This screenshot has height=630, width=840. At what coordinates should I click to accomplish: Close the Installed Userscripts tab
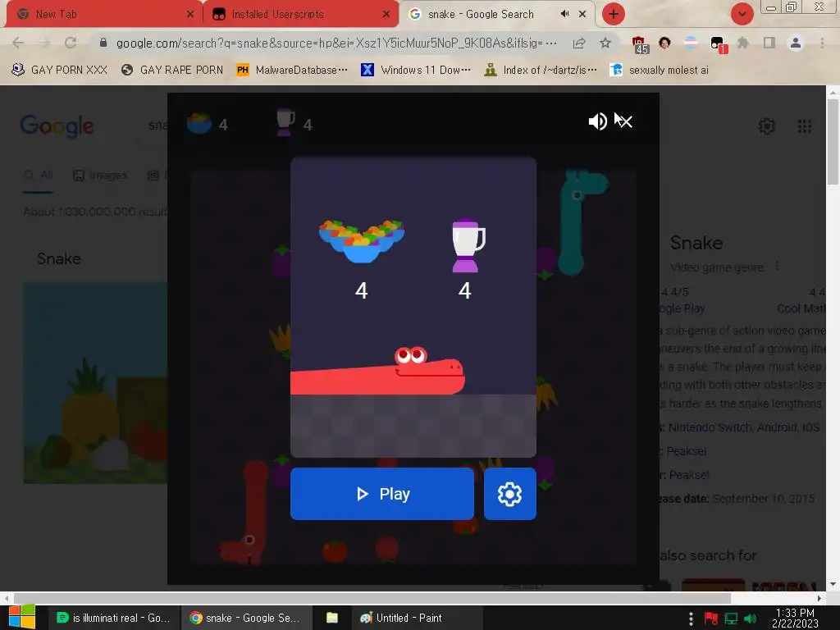point(386,15)
